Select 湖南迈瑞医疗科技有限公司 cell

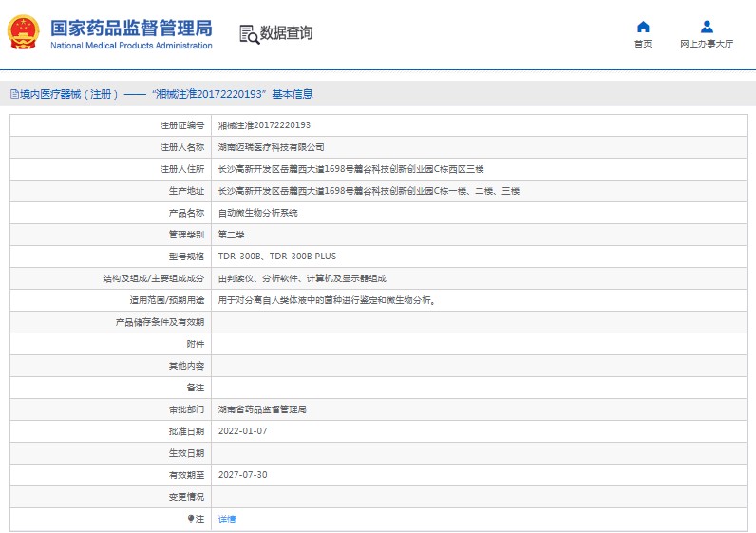point(271,147)
